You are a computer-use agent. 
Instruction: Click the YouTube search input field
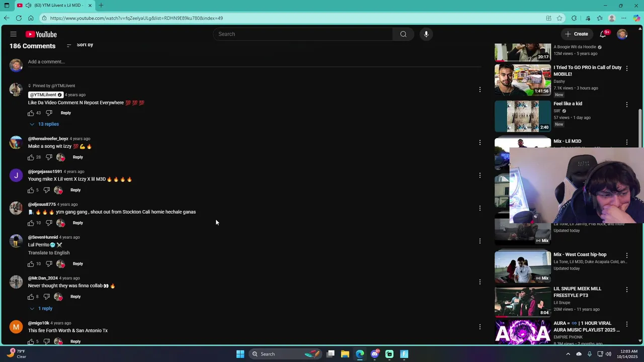tap(303, 34)
